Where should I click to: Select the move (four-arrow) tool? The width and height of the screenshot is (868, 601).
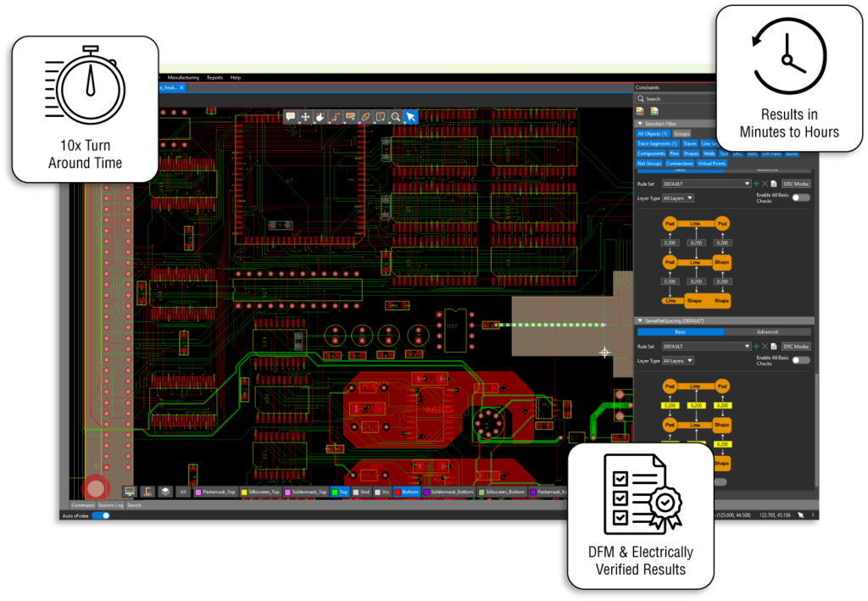point(305,117)
